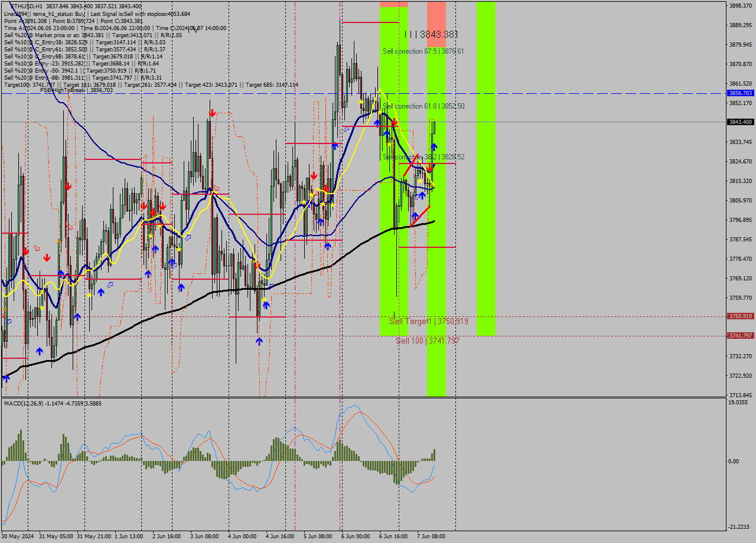The image size is (756, 543).
Task: Click the 3856.703 blue price tag on the axis
Action: pos(742,93)
